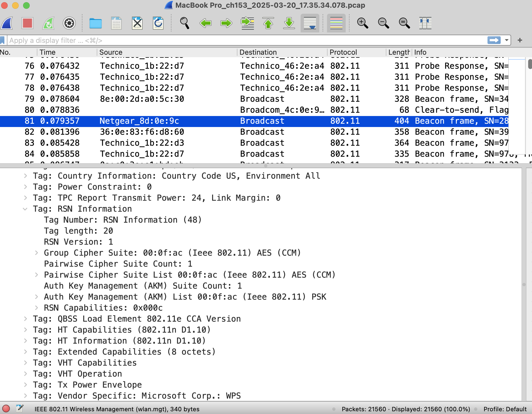
Task: Expand the Group Cipher Suite details
Action: (37, 253)
